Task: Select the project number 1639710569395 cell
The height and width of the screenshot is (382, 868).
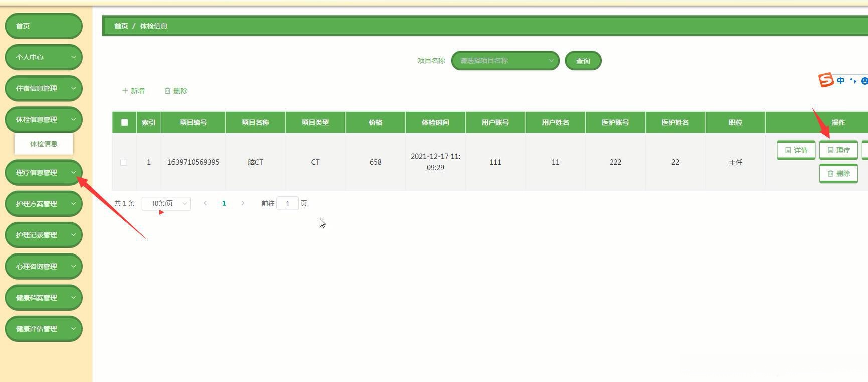Action: coord(193,162)
